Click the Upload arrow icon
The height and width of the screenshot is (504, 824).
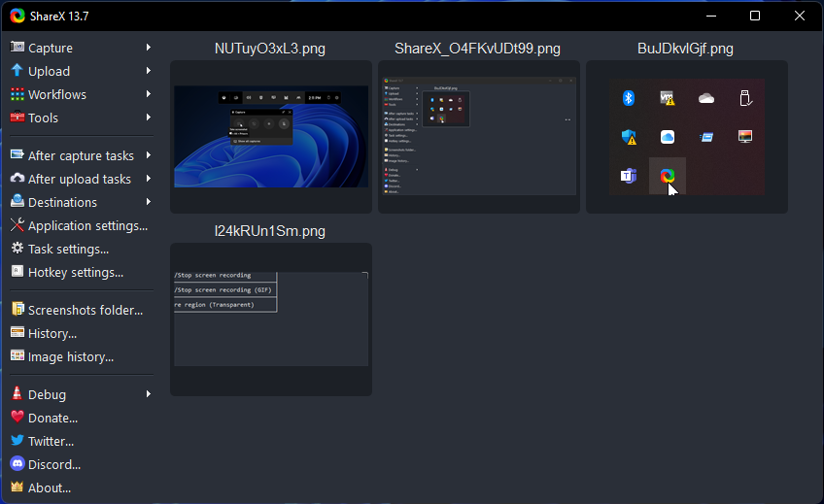click(x=17, y=70)
